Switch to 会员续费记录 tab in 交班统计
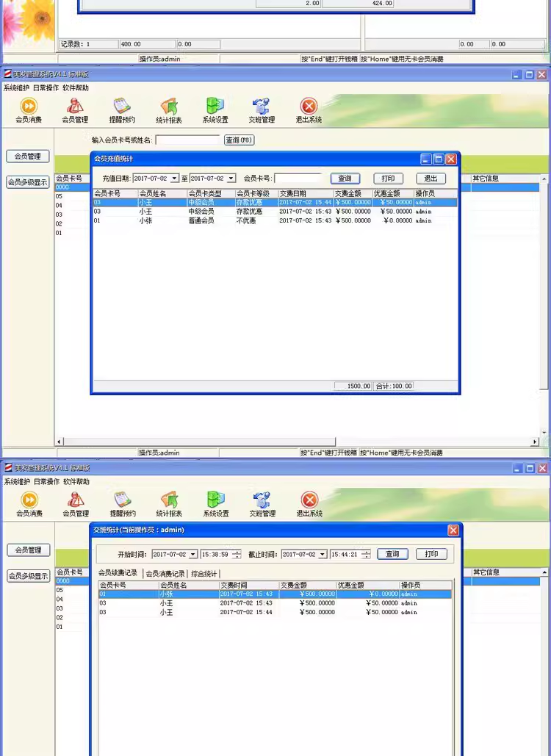Image resolution: width=551 pixels, height=756 pixels. pos(118,573)
